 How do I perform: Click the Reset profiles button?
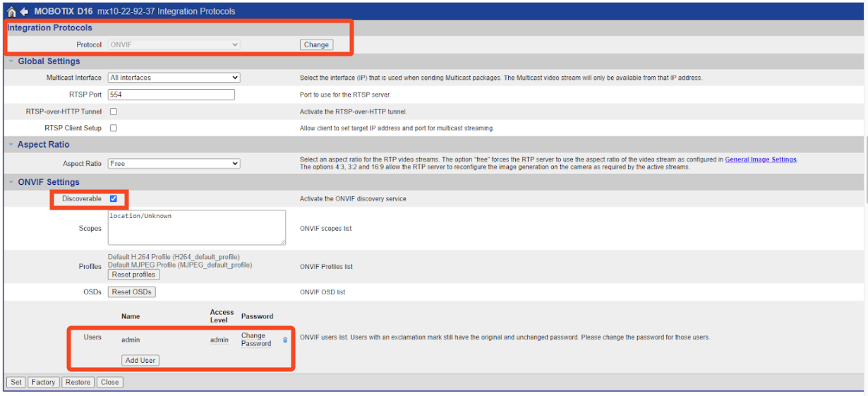pyautogui.click(x=133, y=275)
